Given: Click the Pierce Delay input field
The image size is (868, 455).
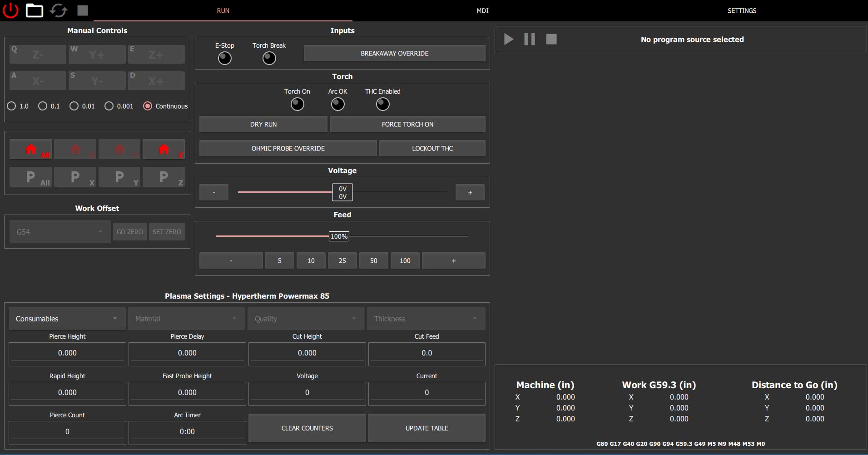Looking at the screenshot, I should click(x=187, y=354).
